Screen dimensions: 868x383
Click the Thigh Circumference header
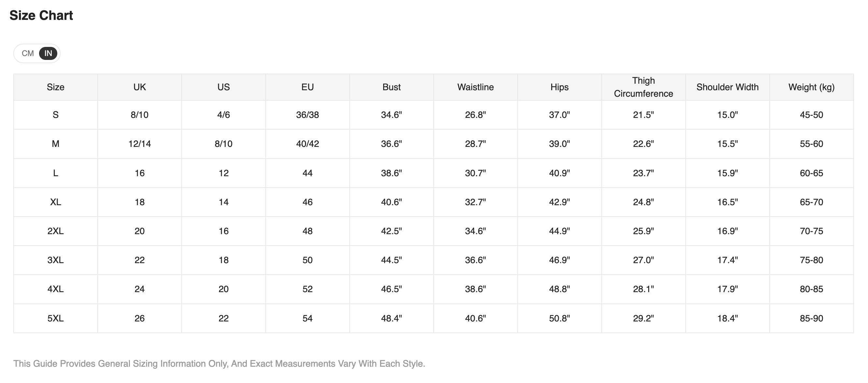coord(643,87)
